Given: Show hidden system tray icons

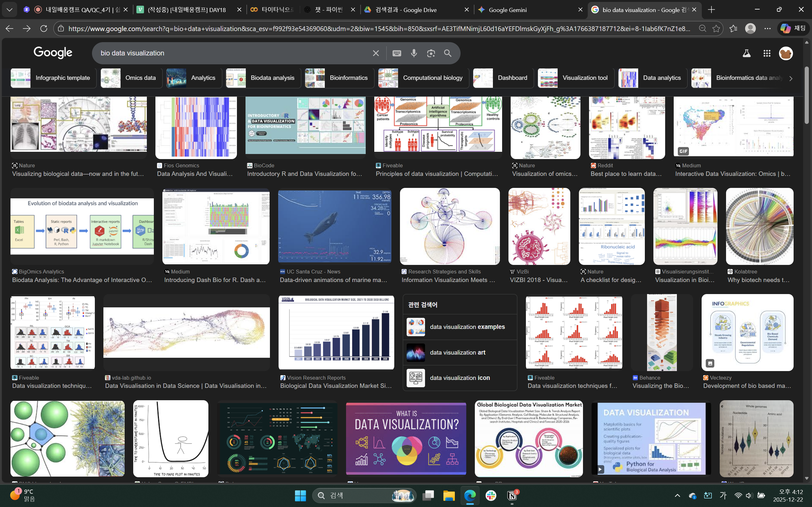Looking at the screenshot, I should 677,496.
